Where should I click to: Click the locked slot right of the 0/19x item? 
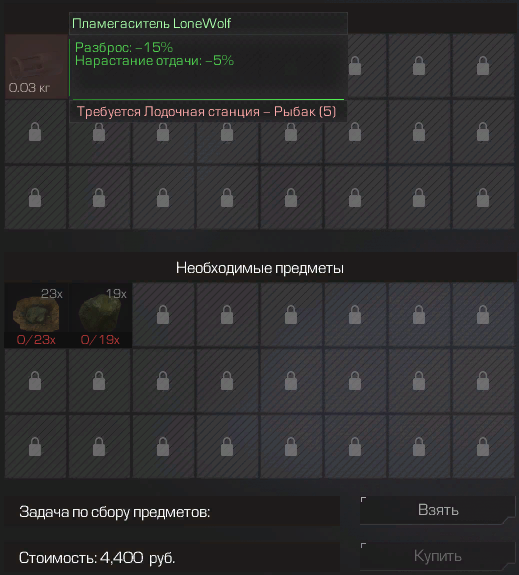(x=163, y=315)
